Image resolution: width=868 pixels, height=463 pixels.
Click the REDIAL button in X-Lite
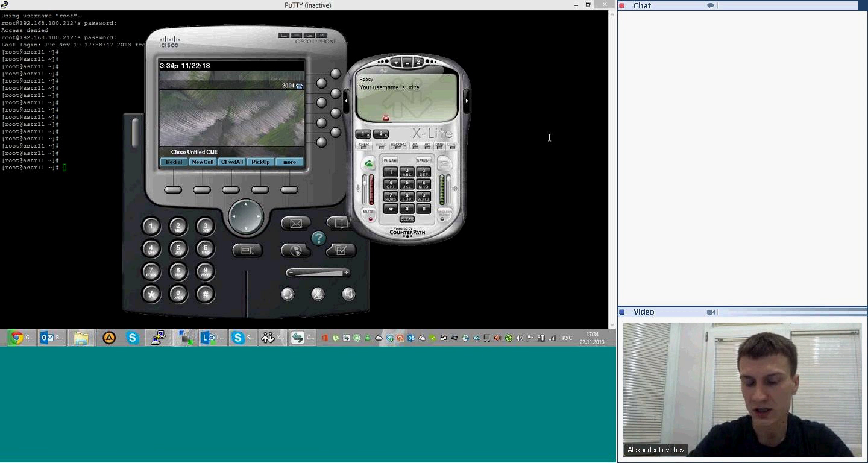423,160
